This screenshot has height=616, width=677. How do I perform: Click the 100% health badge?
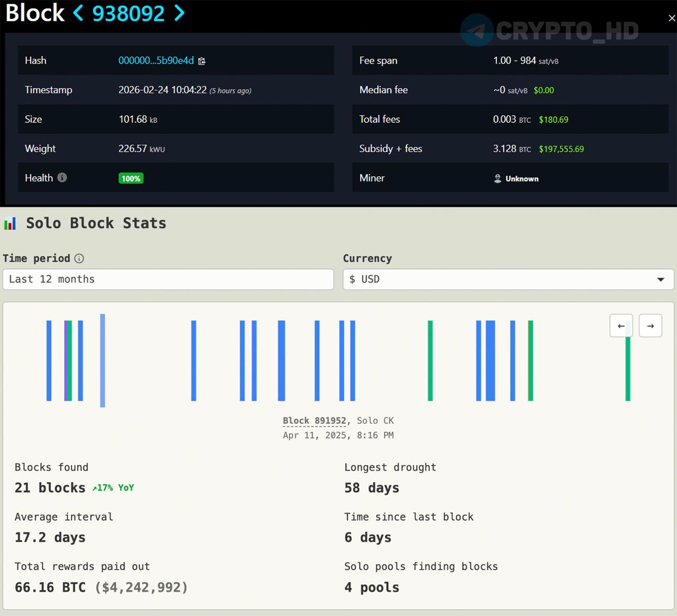(x=131, y=179)
